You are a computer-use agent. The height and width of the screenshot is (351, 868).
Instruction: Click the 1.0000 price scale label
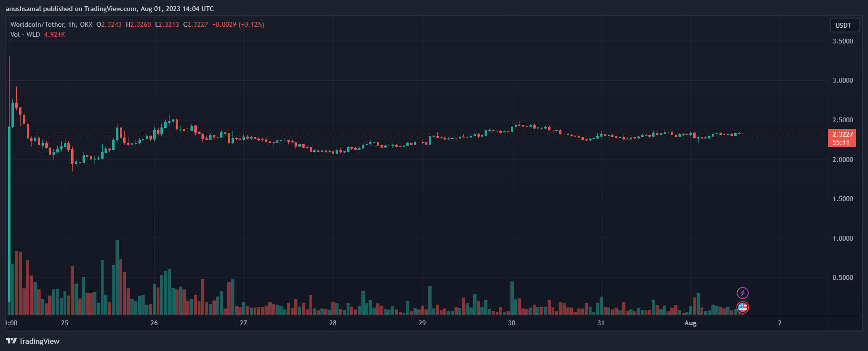843,238
